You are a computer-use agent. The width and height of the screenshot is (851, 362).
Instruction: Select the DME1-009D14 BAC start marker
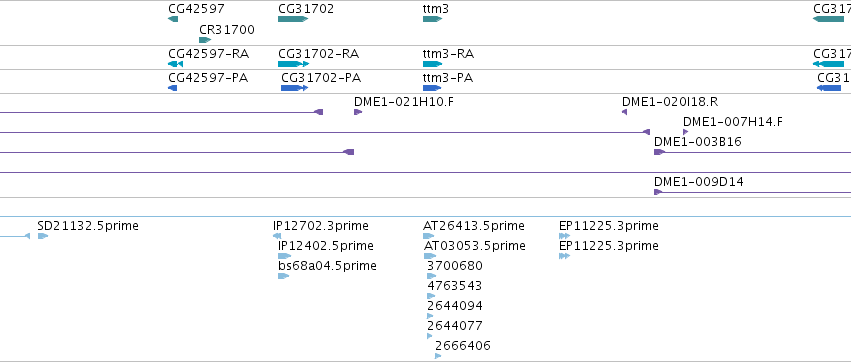(x=658, y=192)
